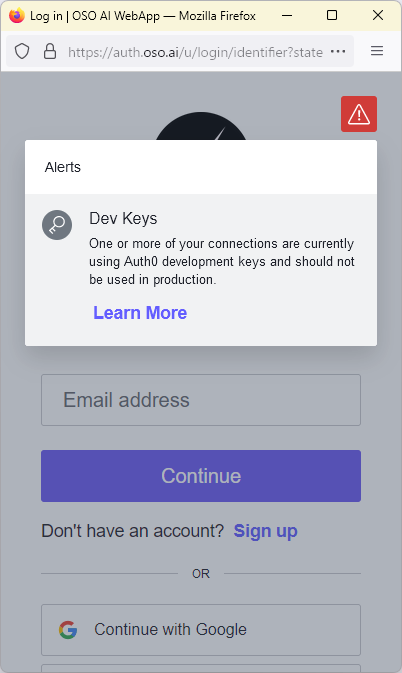Click the development keys warning text
402x673 pixels.
[222, 261]
